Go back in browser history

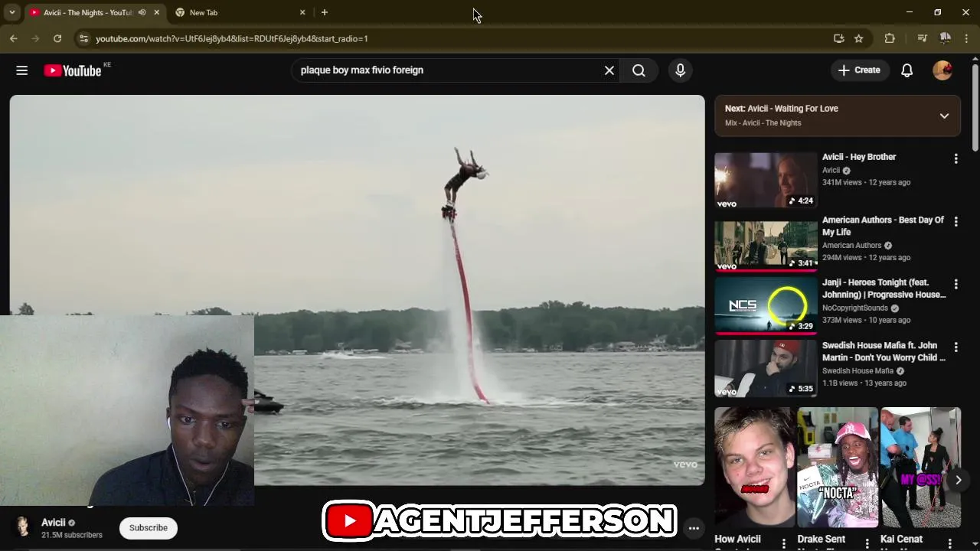click(x=14, y=38)
